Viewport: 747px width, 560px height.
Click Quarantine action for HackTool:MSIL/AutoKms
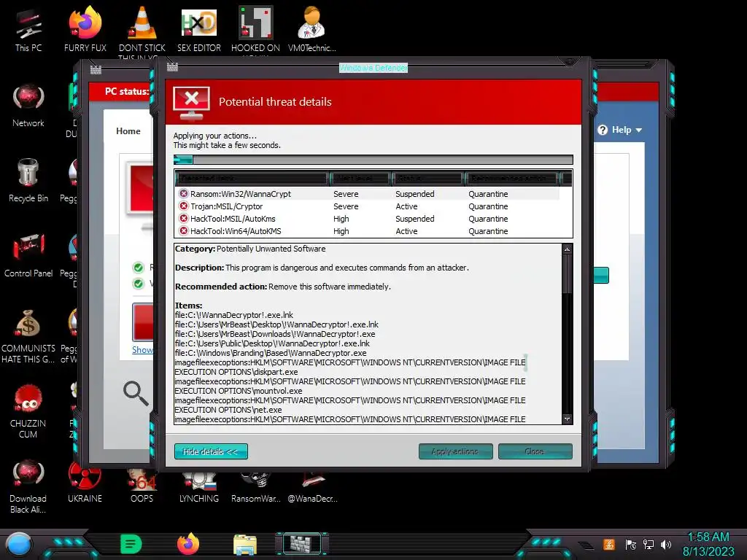click(488, 219)
